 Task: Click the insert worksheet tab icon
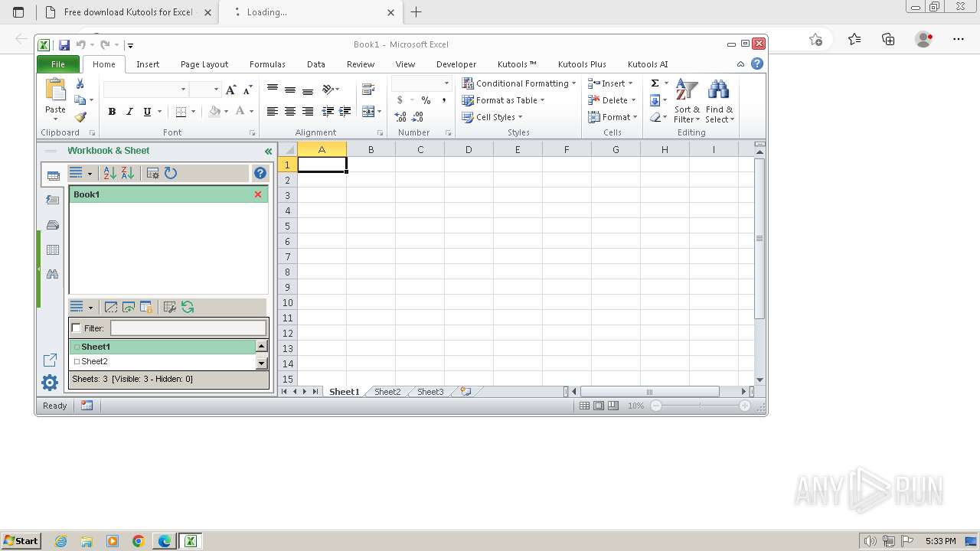(x=465, y=391)
